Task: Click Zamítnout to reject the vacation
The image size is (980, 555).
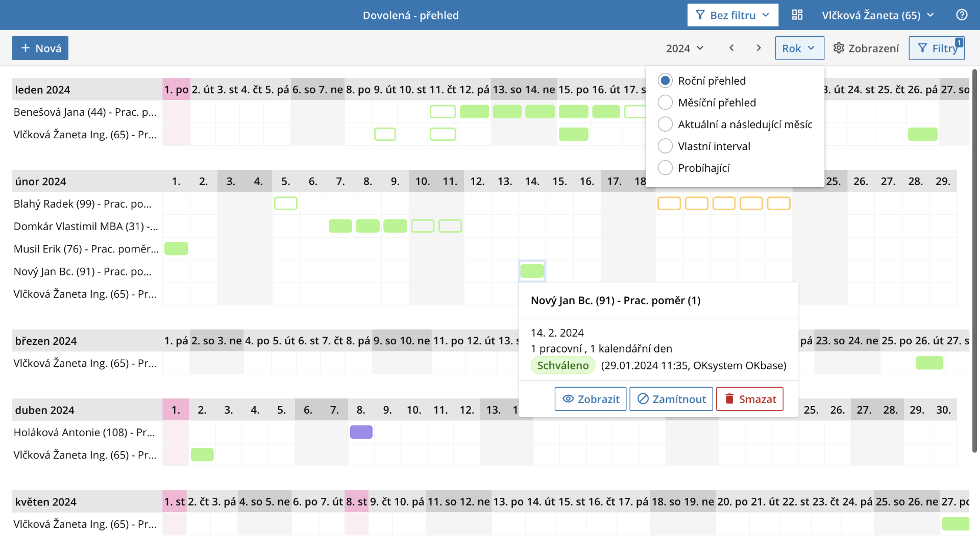Action: click(671, 399)
